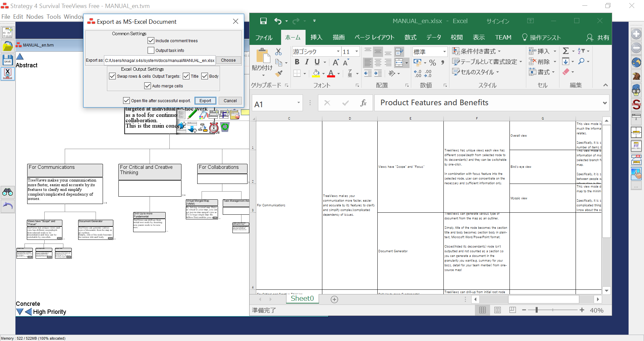This screenshot has height=341, width=644.
Task: Click the Format Painter brush in Excel
Action: pyautogui.click(x=278, y=73)
